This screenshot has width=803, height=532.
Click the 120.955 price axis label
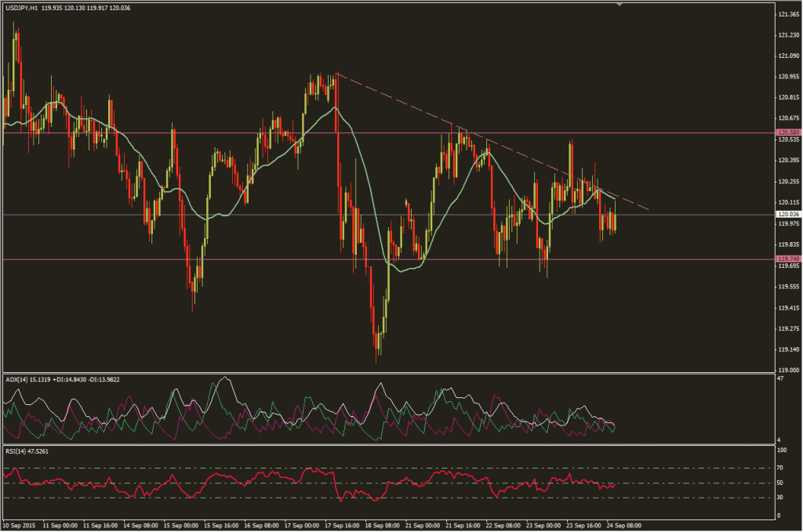(x=789, y=77)
